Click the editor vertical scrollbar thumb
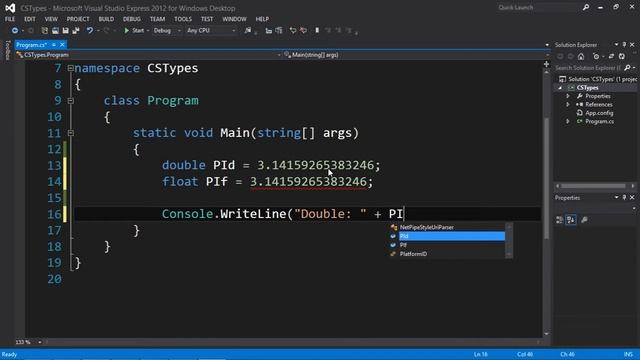The image size is (640, 360). (x=547, y=178)
